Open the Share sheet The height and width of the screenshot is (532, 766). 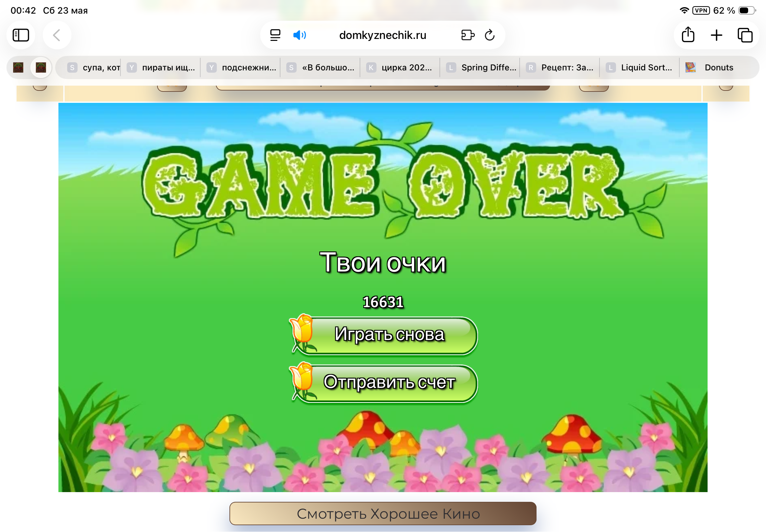[688, 34]
